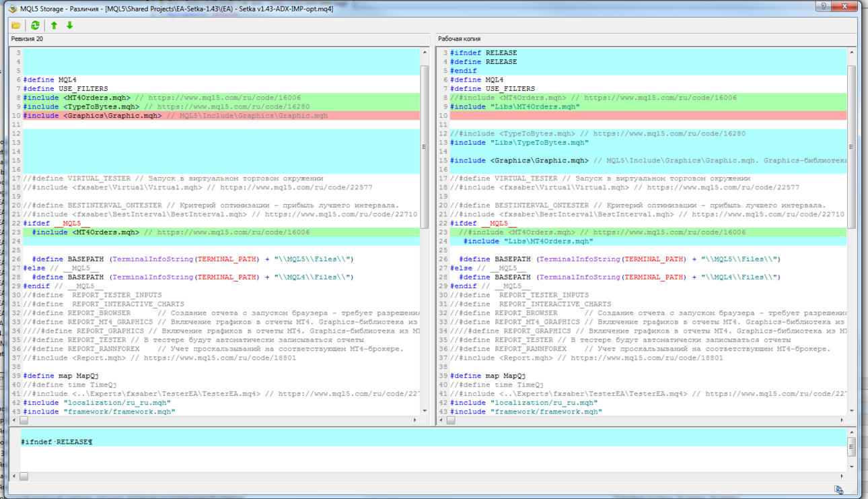
Task: Click '//#define REPORT_RANNFOREX' line in Рабочая копия pane
Action: (x=640, y=349)
